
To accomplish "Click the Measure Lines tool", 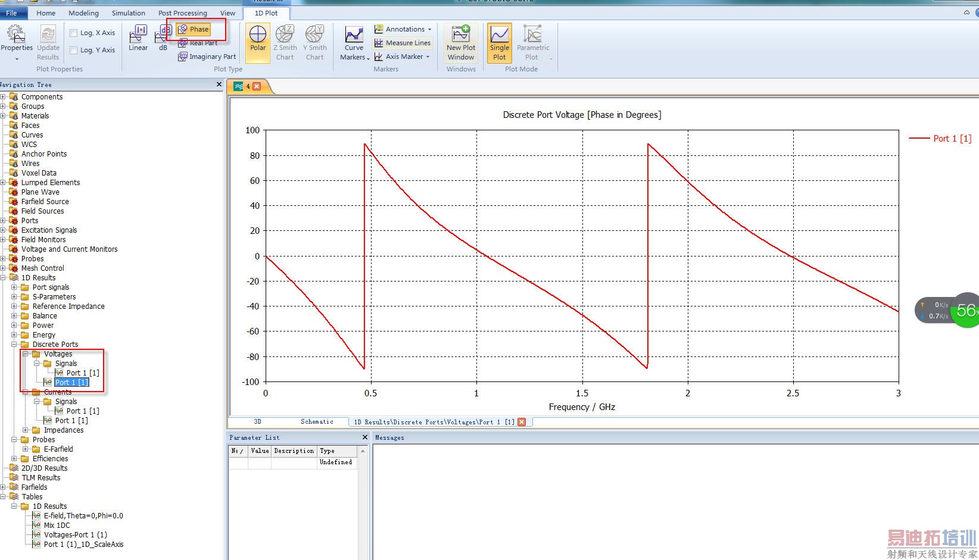I will tap(402, 43).
